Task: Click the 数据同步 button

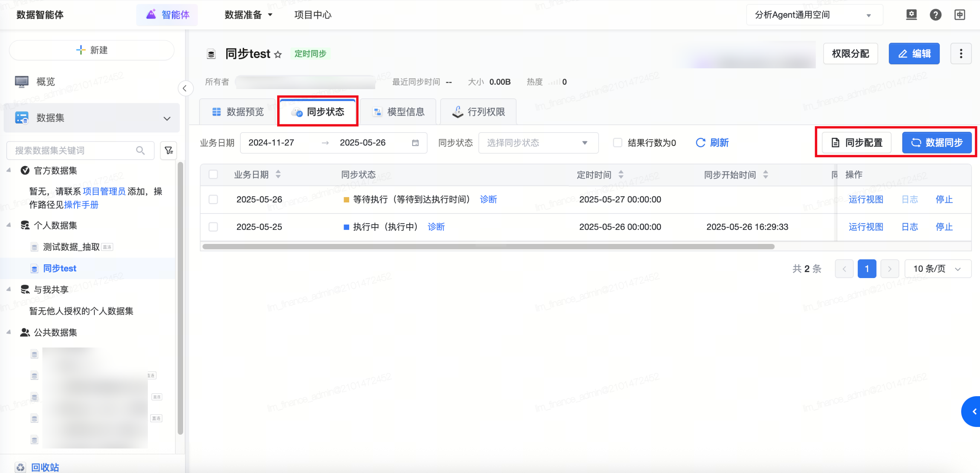Action: coord(937,143)
